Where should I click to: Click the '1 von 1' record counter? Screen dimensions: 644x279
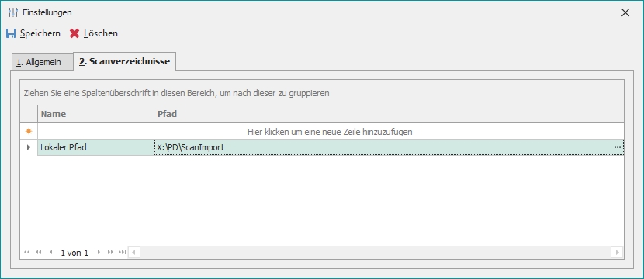click(x=74, y=253)
